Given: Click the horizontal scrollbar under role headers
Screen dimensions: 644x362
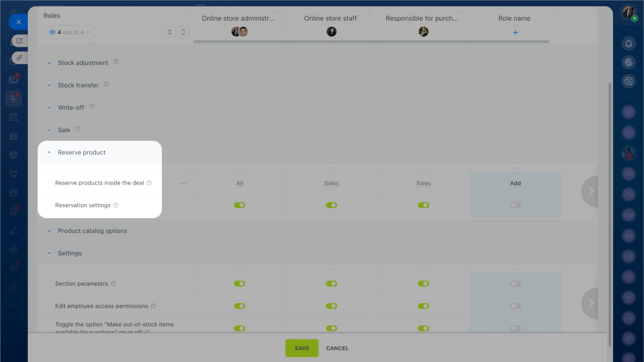Looking at the screenshot, I should click(371, 42).
